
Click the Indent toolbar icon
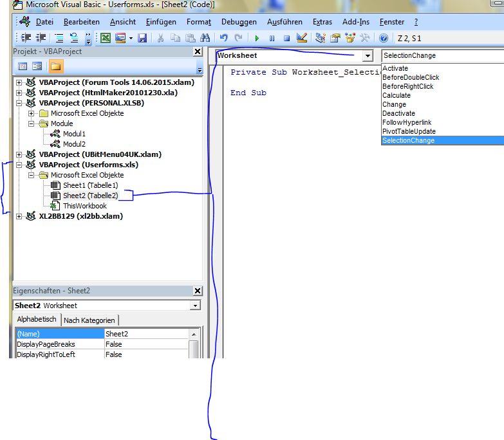point(26,38)
